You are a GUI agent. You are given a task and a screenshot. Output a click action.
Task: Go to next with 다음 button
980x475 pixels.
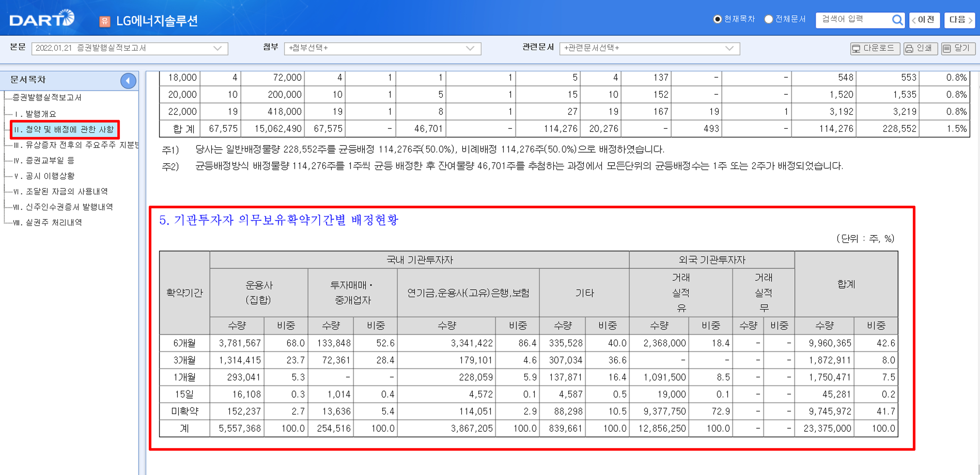tap(960, 20)
